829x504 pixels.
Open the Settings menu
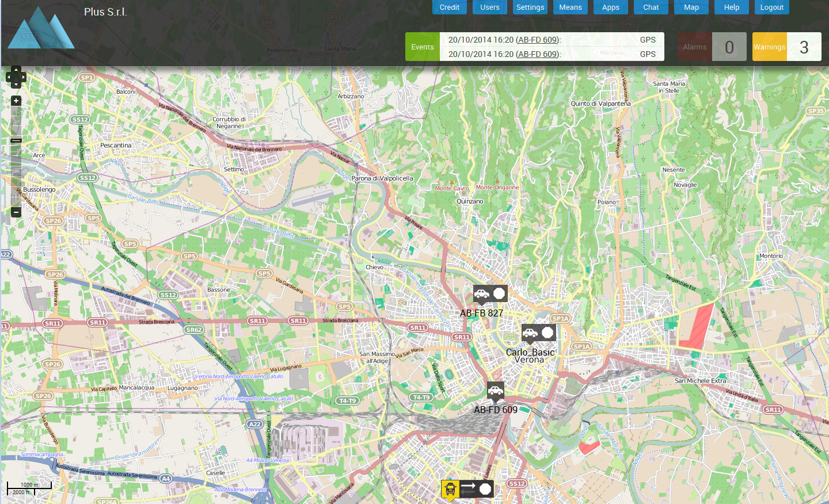[x=530, y=7]
